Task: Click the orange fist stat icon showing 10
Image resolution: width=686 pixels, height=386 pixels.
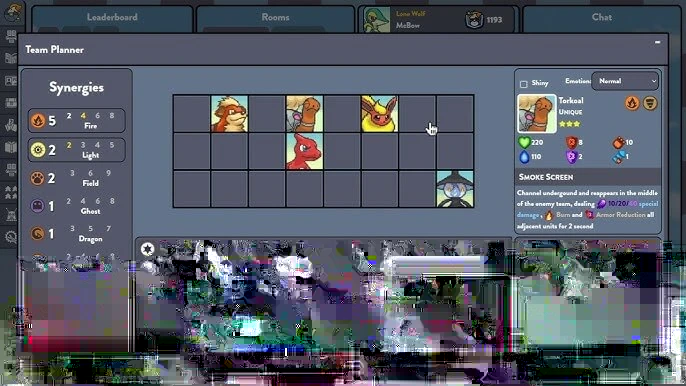Action: click(x=618, y=142)
